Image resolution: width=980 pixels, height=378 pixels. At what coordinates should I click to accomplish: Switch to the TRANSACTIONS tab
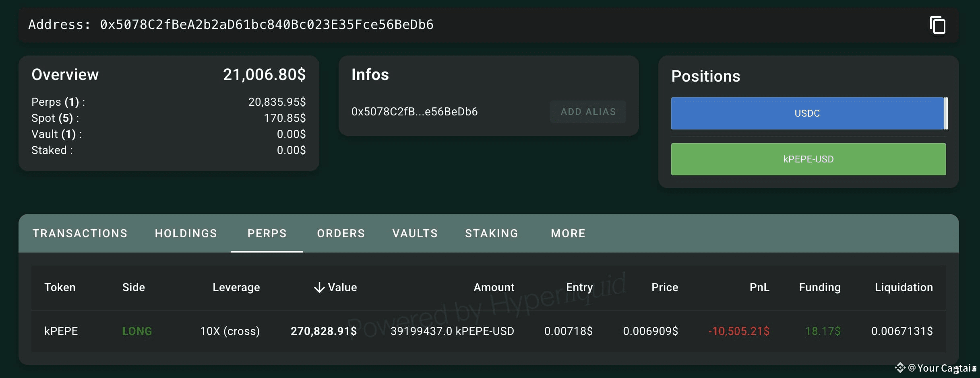80,233
